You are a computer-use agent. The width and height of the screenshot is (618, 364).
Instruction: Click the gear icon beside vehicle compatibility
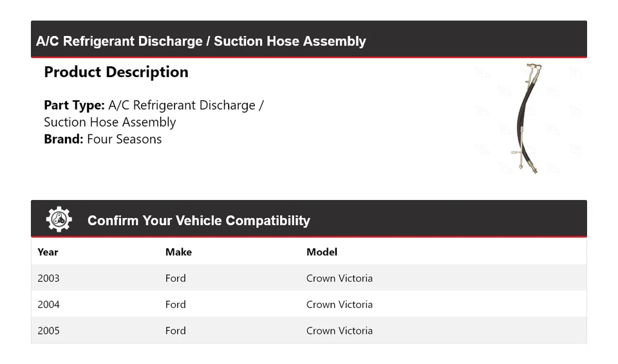click(59, 220)
